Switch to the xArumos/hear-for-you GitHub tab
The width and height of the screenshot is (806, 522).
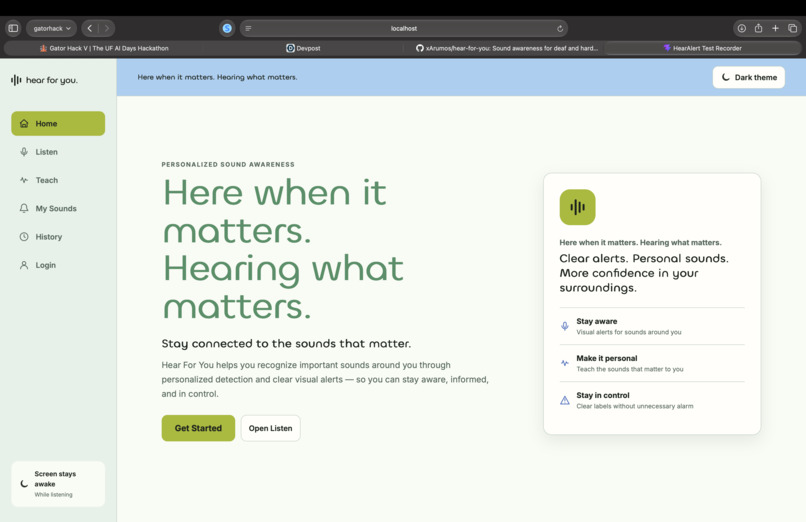[x=507, y=48]
